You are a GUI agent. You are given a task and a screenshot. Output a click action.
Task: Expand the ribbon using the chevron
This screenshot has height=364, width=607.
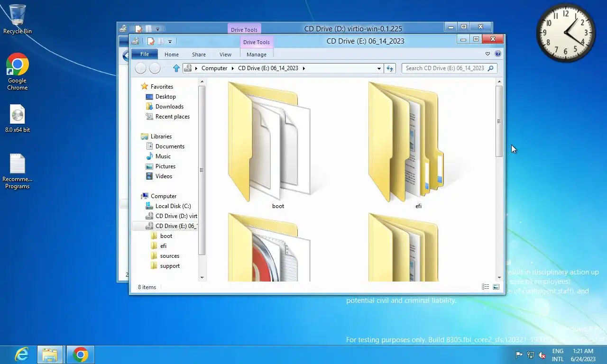[487, 54]
